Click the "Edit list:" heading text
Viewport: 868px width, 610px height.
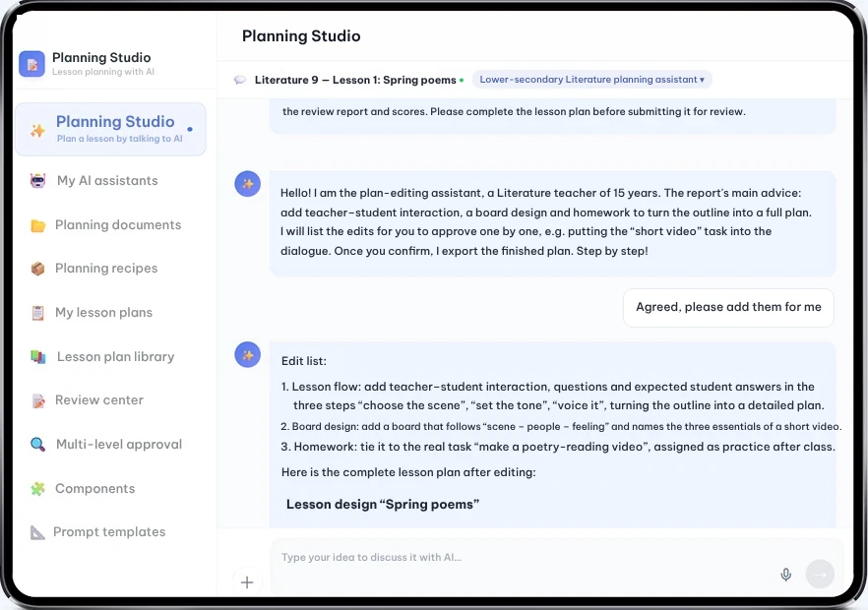click(x=304, y=361)
